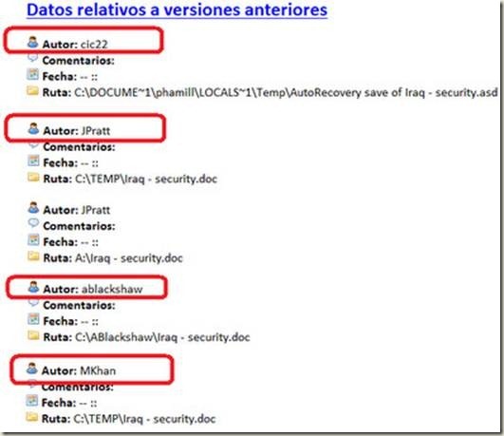Click the path C:\ABlackshaw\Iraq - security.doc
Image resolution: width=504 pixels, height=436 pixels.
click(162, 337)
